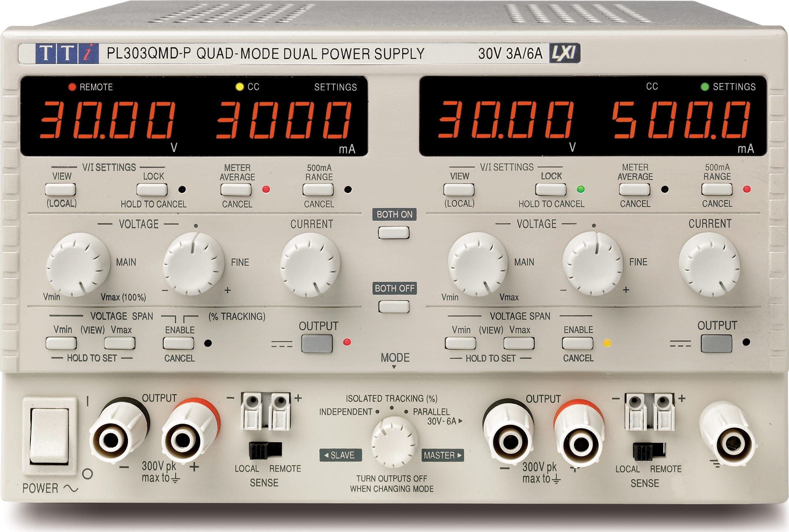This screenshot has height=532, width=789.
Task: Click the "30V 3A/6A" rating text
Action: click(x=510, y=53)
